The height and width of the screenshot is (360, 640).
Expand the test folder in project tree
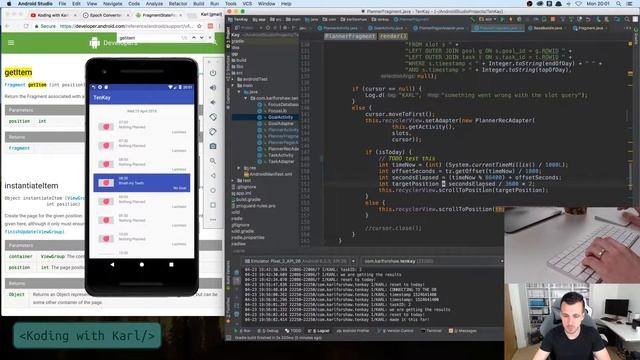233,180
